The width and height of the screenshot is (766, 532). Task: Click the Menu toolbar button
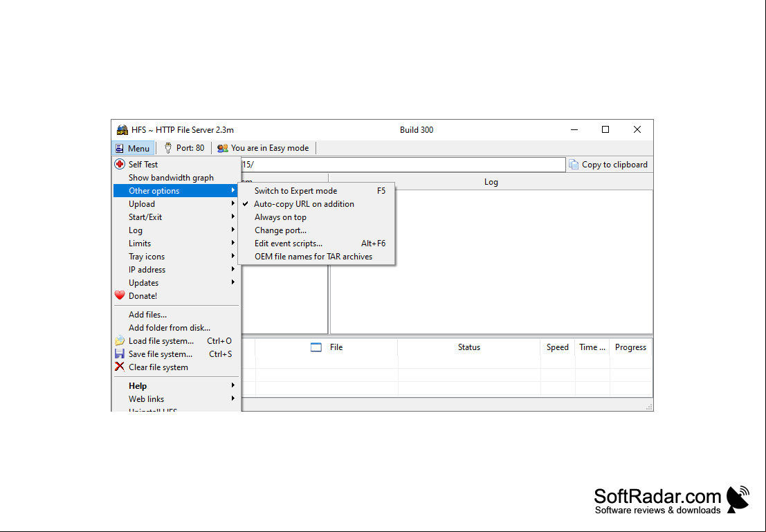133,148
